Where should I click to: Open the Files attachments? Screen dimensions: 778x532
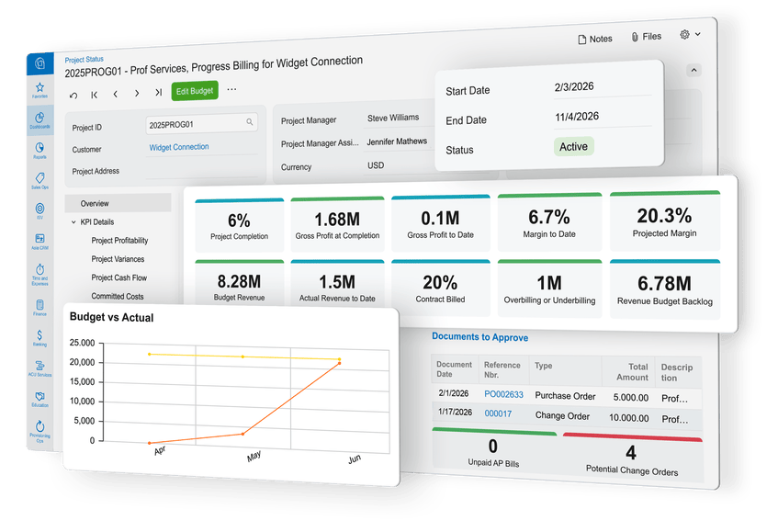point(646,38)
